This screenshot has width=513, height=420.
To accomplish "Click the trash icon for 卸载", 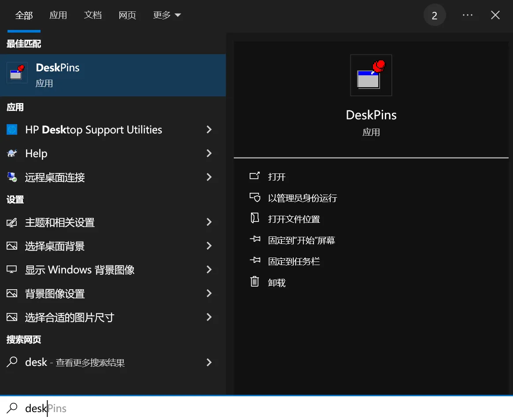I will (x=255, y=281).
